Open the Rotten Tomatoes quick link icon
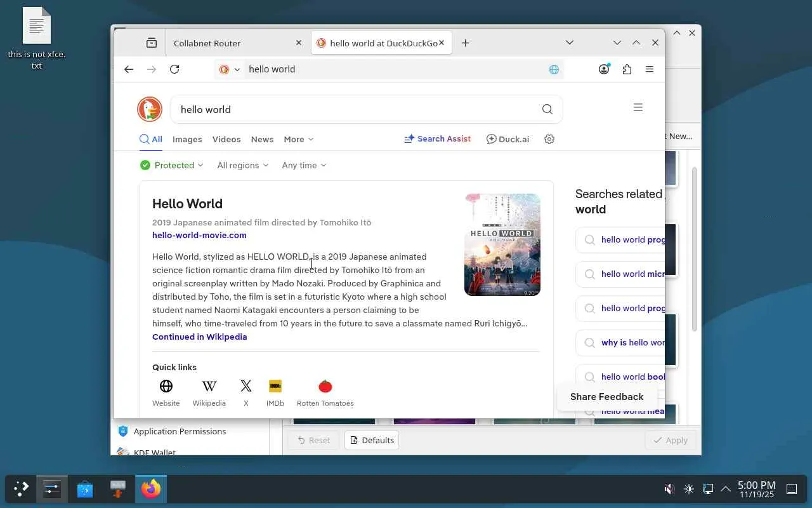The height and width of the screenshot is (508, 812). (x=325, y=386)
